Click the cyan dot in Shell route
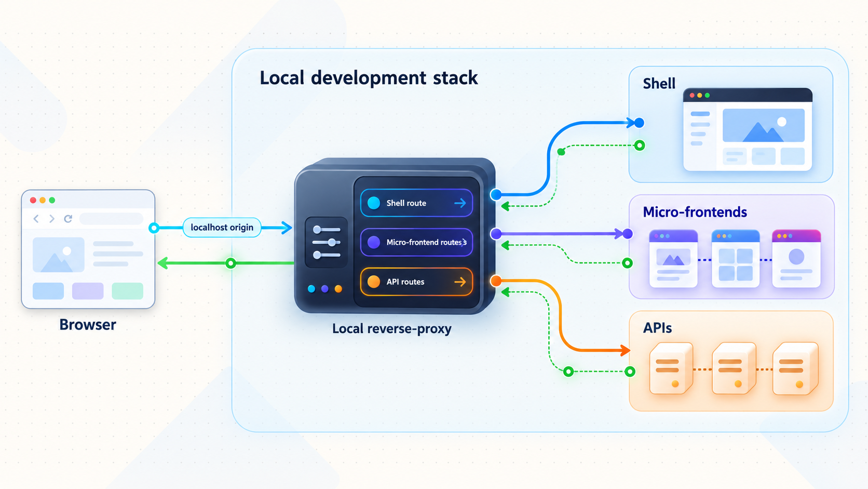The width and height of the screenshot is (868, 489). pyautogui.click(x=374, y=203)
